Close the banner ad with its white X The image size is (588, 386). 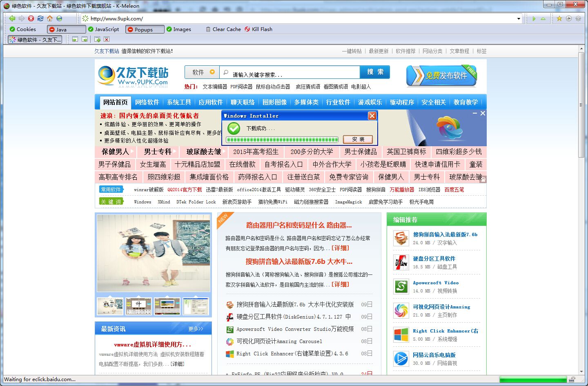483,113
